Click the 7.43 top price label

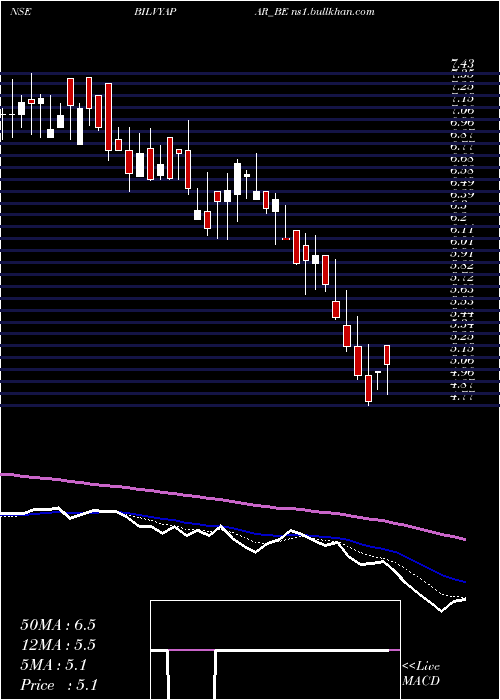(462, 65)
